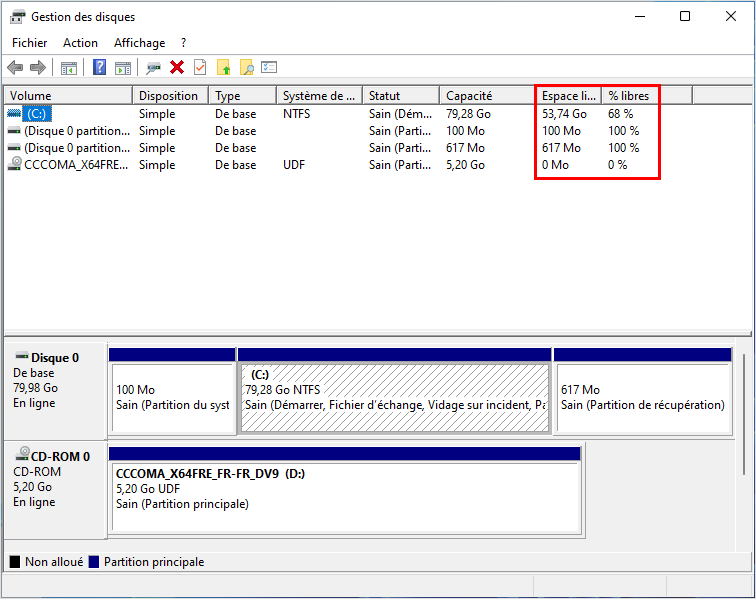Screen dimensions: 756x599
Task: Click the red X delete icon
Action: [177, 68]
